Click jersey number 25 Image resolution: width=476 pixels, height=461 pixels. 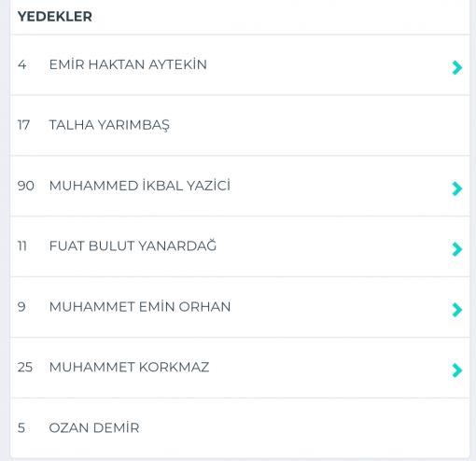[x=25, y=368]
